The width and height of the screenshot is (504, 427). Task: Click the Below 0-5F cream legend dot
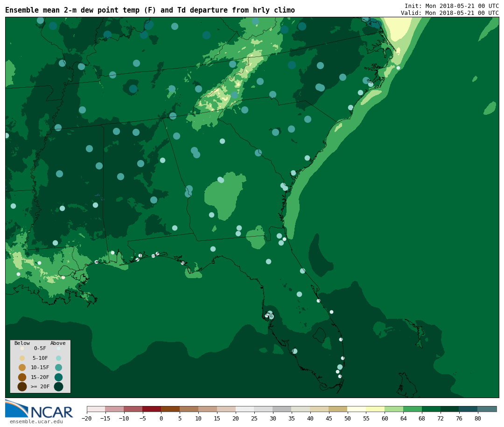point(22,348)
